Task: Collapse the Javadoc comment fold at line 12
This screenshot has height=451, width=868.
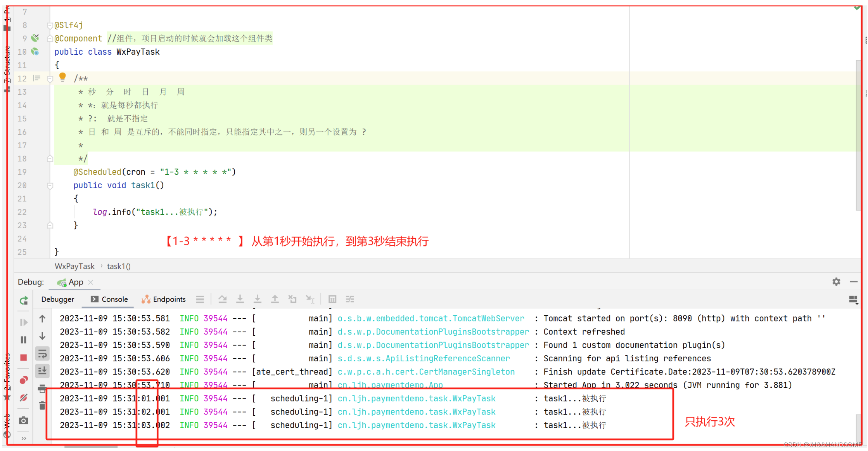Action: pyautogui.click(x=50, y=79)
